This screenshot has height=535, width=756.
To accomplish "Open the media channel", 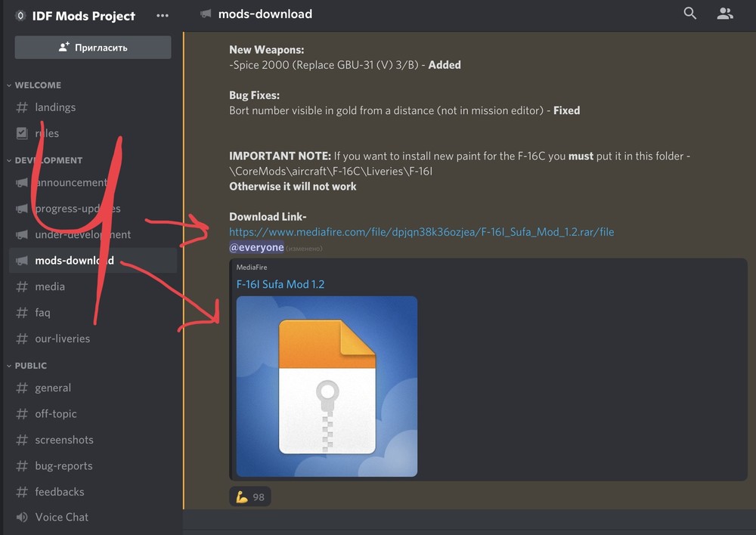I will pyautogui.click(x=50, y=286).
